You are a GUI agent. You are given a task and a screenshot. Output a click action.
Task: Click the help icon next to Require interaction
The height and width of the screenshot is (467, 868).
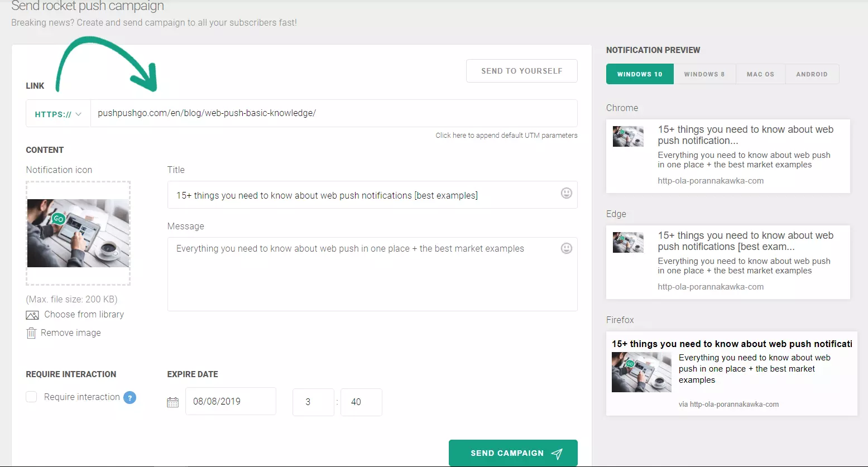tap(130, 397)
